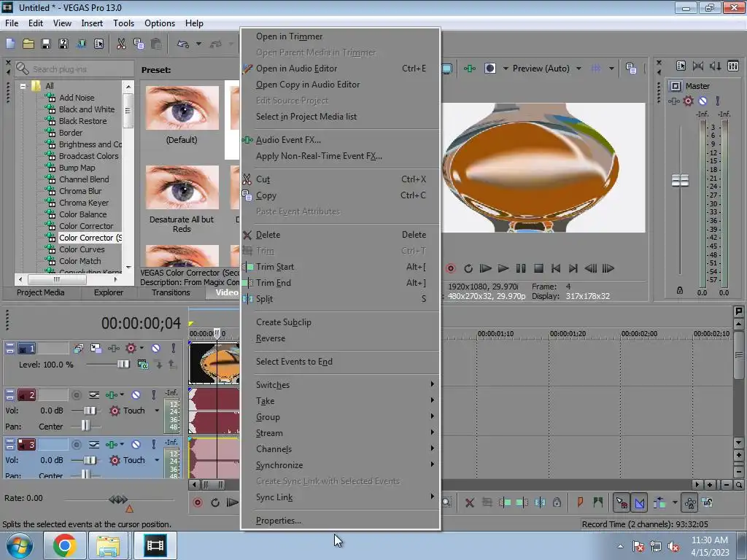Click the Chrome icon on the taskbar
This screenshot has width=747, height=560.
pos(65,545)
